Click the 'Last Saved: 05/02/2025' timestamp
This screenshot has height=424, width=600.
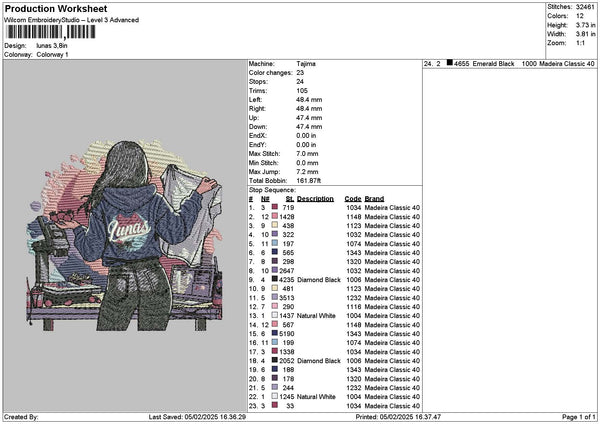197,417
